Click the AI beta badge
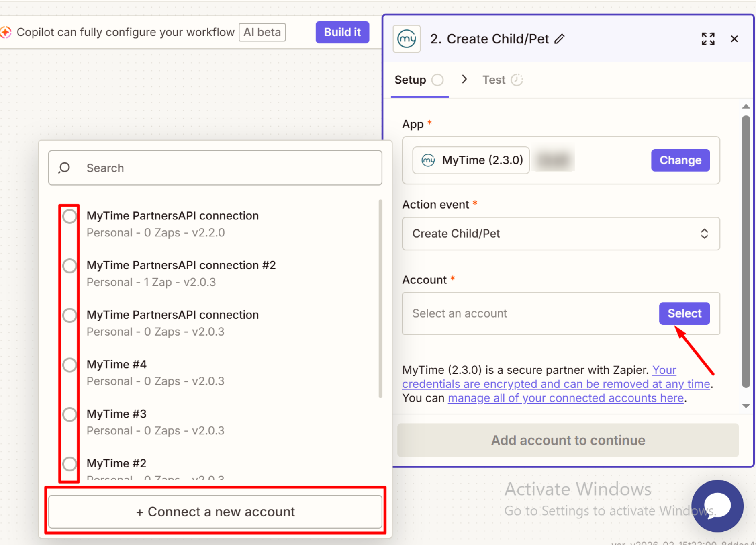The height and width of the screenshot is (545, 756). pyautogui.click(x=262, y=32)
